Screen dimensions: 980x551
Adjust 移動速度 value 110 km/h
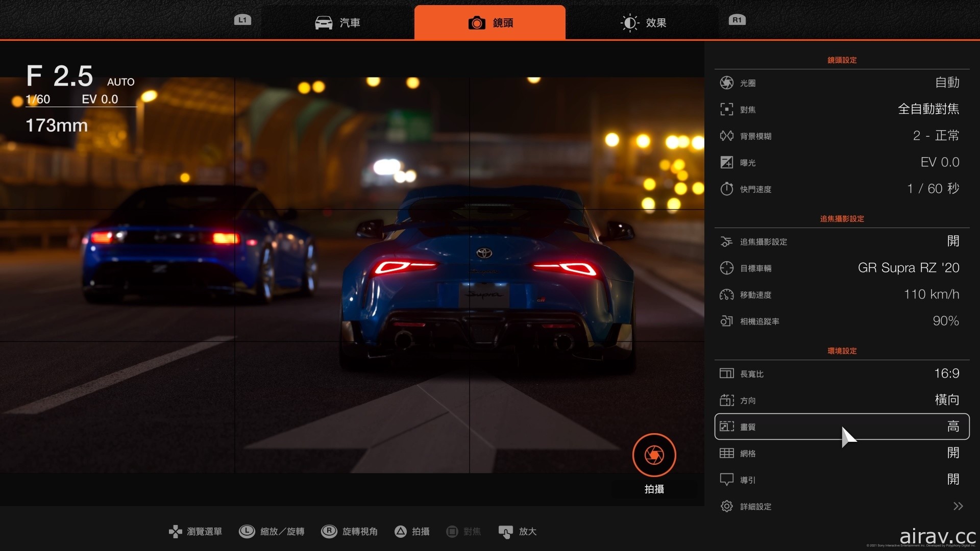(932, 294)
